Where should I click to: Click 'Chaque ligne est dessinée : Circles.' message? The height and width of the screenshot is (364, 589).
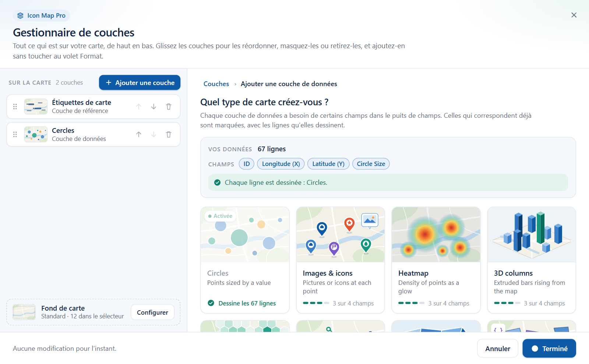pyautogui.click(x=276, y=183)
